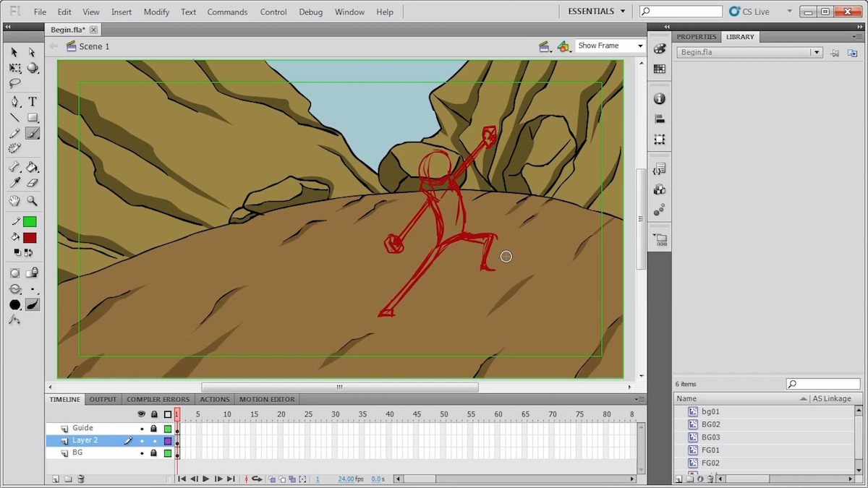Toggle outline view for Layer 2

[168, 441]
